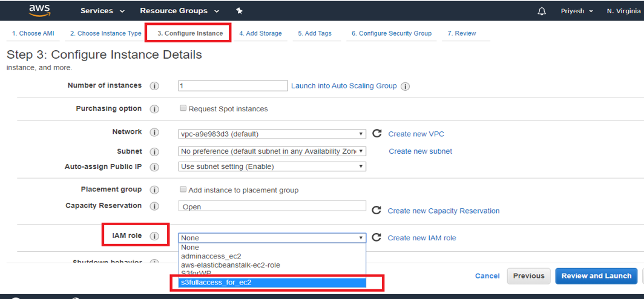This screenshot has height=299, width=644.
Task: Open the Services menu
Action: coord(102,11)
